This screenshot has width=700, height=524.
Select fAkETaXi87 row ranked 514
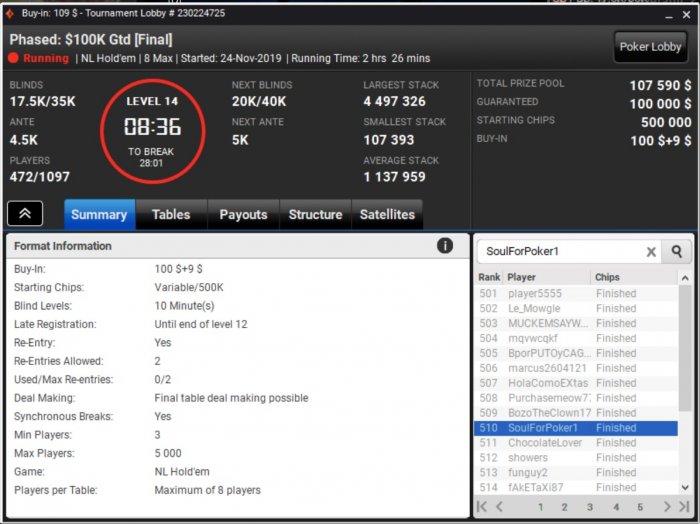pyautogui.click(x=576, y=488)
